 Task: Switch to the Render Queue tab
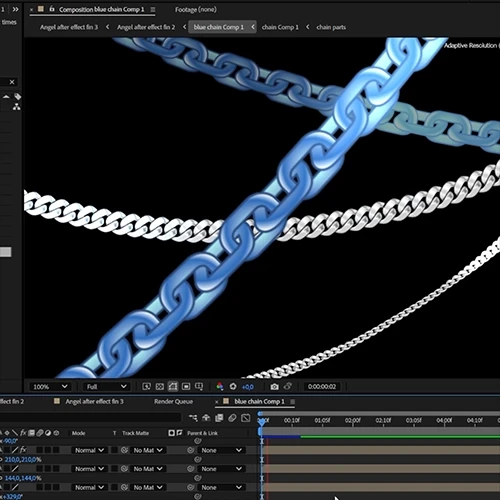[173, 402]
